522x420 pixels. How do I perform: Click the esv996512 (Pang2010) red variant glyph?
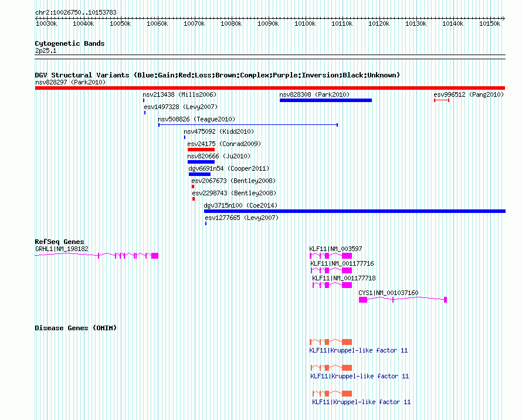[442, 100]
